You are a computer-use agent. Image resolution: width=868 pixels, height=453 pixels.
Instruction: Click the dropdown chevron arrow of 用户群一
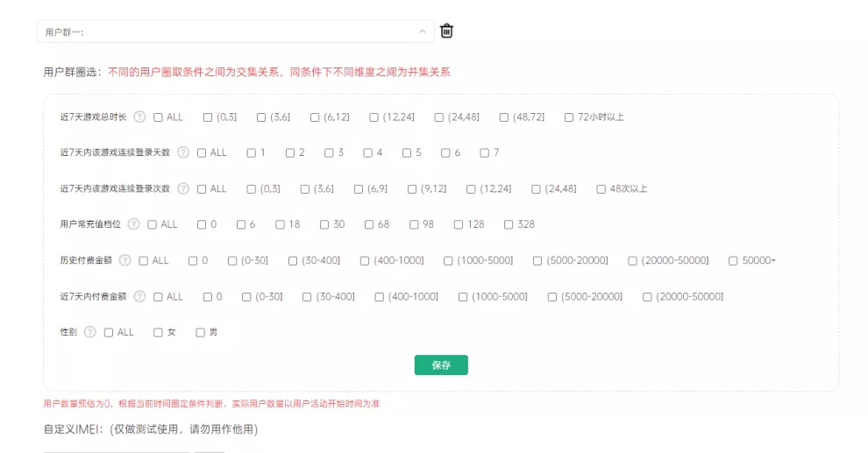pyautogui.click(x=423, y=32)
